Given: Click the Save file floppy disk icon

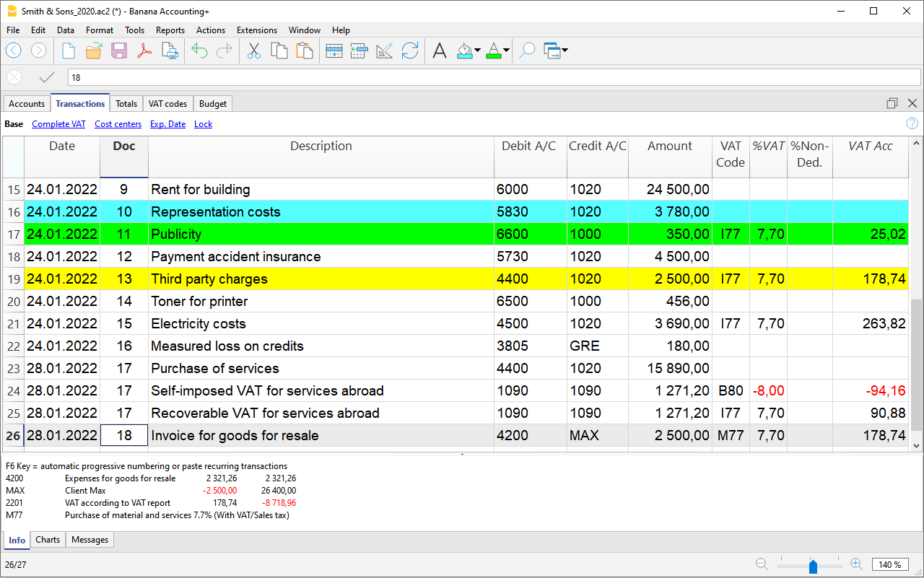Looking at the screenshot, I should click(119, 51).
